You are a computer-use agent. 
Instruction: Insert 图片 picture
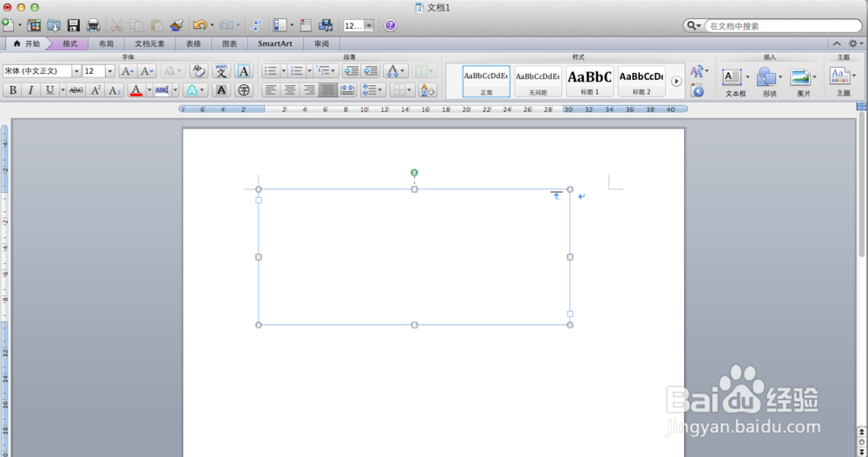click(803, 82)
